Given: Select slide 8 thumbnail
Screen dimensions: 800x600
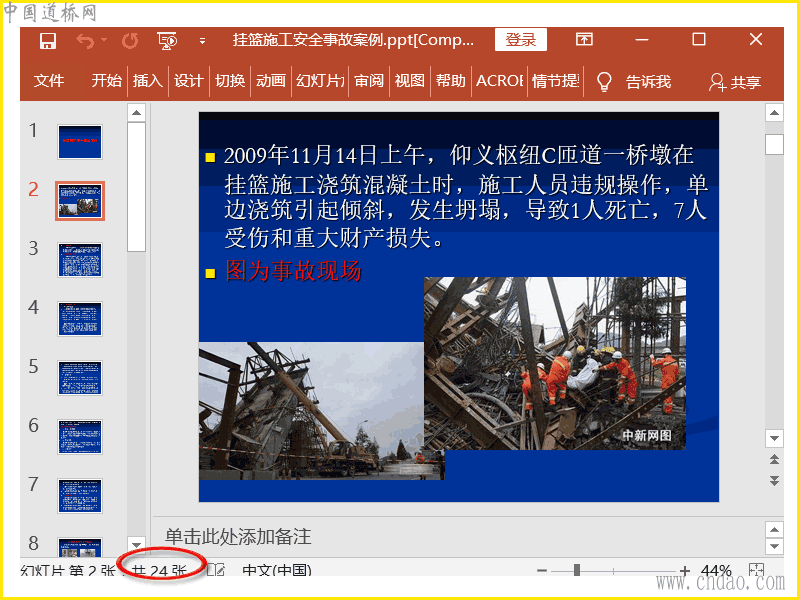Looking at the screenshot, I should (80, 547).
